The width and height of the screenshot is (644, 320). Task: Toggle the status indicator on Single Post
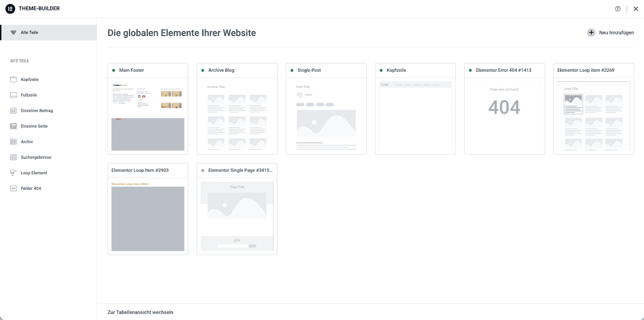point(291,70)
